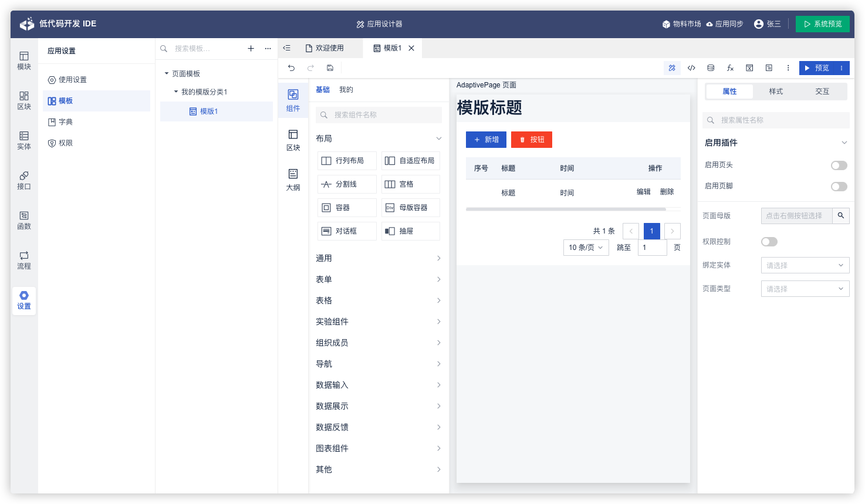The height and width of the screenshot is (504, 865).
Task: Click the plus icon to add template
Action: click(251, 49)
